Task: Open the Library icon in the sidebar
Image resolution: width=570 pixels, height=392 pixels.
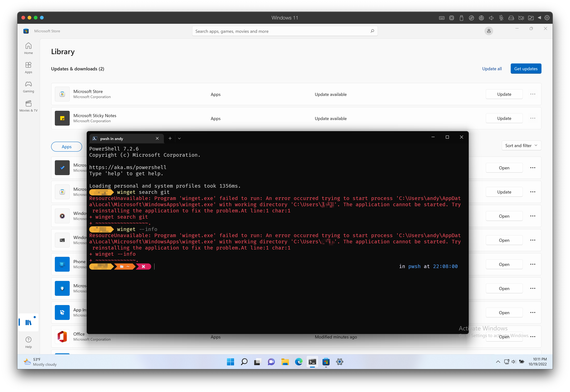Action: tap(28, 322)
